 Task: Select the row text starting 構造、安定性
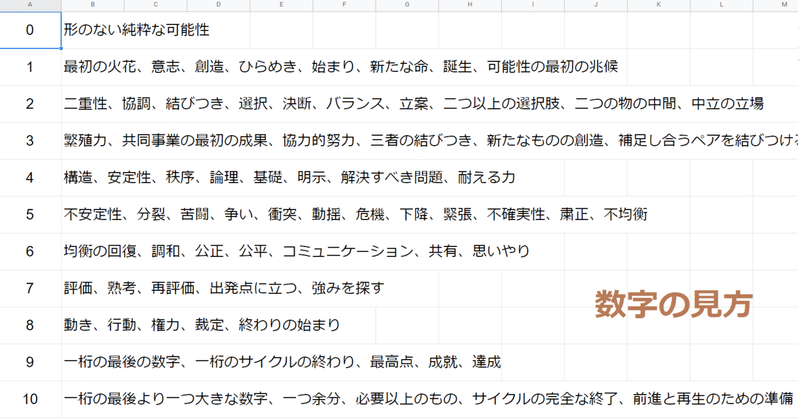(x=289, y=178)
